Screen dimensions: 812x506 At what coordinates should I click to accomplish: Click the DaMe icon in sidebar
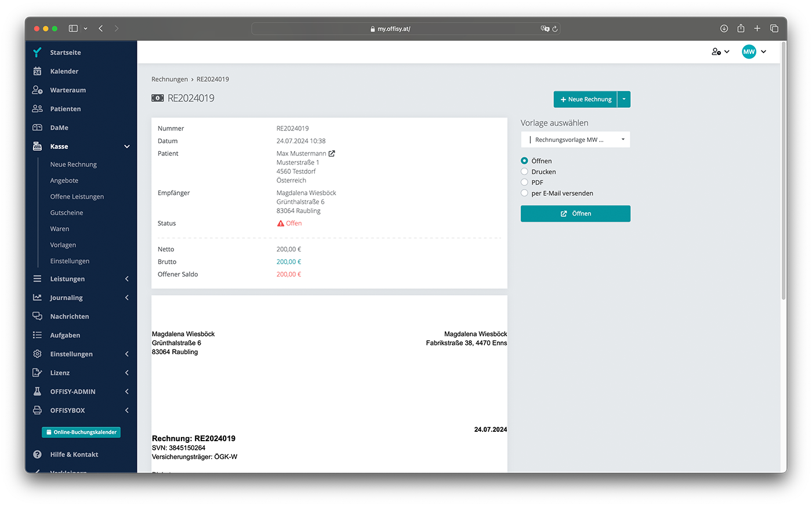37,128
